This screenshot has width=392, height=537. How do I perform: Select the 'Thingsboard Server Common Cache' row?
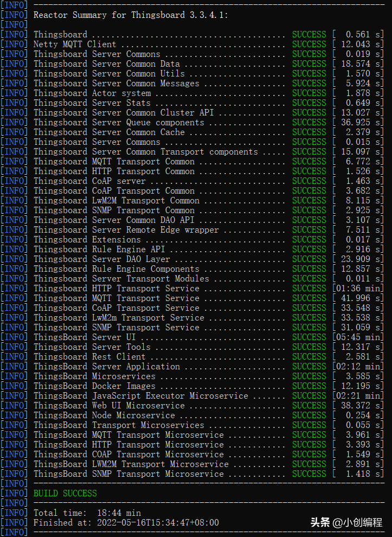tap(192, 132)
